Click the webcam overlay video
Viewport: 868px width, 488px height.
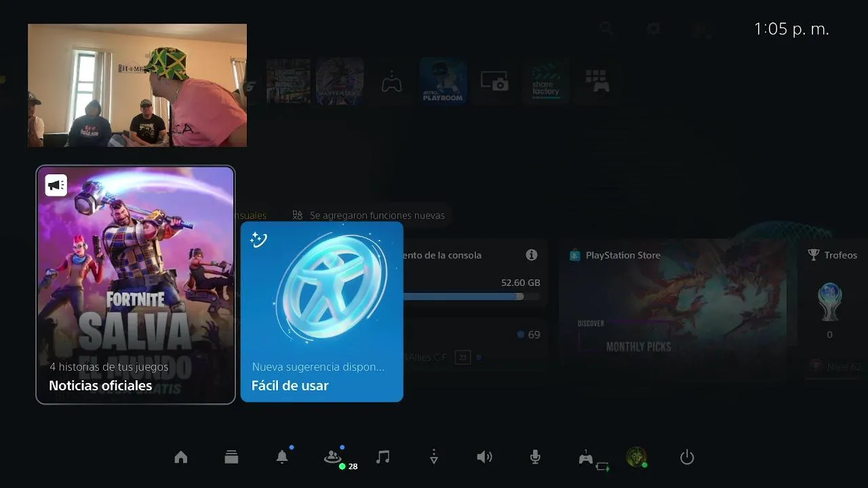coord(137,85)
